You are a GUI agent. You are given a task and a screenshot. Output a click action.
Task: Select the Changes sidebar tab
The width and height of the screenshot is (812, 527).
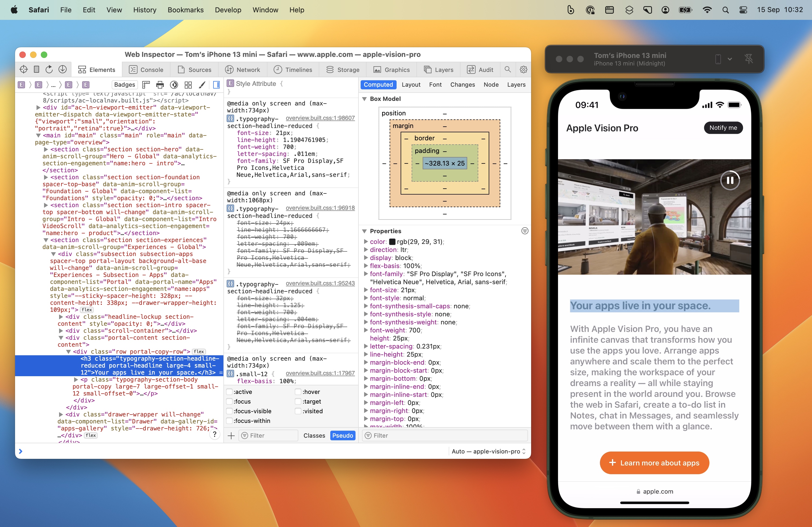pyautogui.click(x=462, y=85)
